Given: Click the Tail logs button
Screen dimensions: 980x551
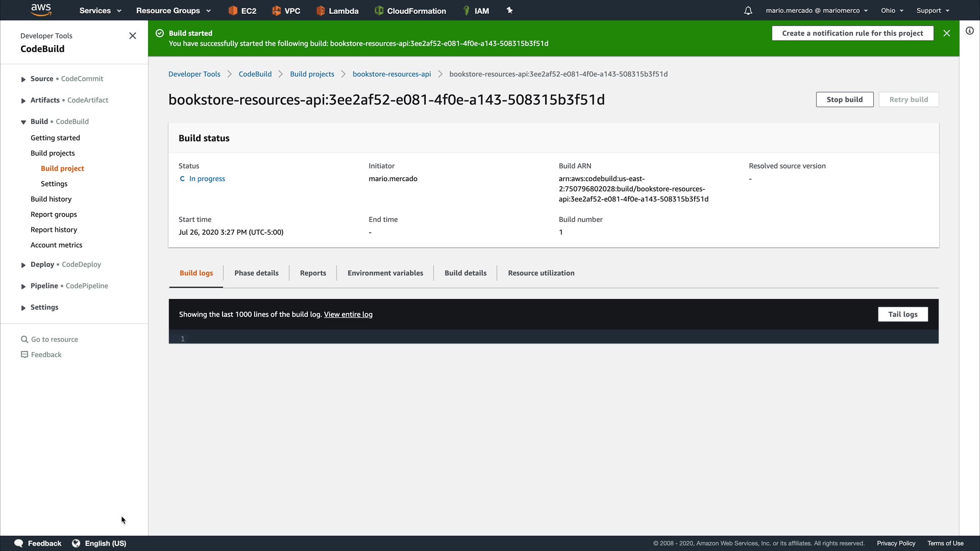Looking at the screenshot, I should click(902, 314).
